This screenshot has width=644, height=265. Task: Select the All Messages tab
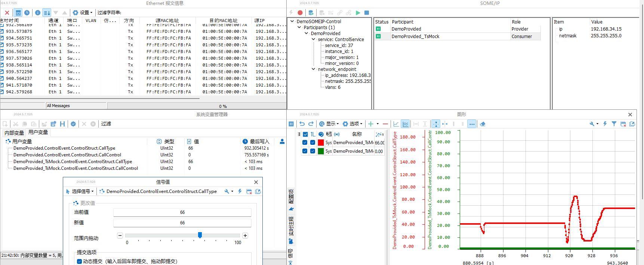pyautogui.click(x=58, y=106)
